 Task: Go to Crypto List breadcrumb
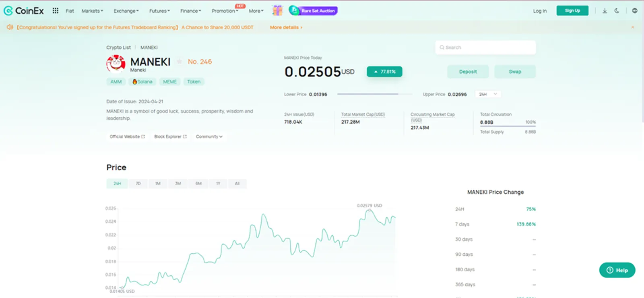pyautogui.click(x=118, y=48)
